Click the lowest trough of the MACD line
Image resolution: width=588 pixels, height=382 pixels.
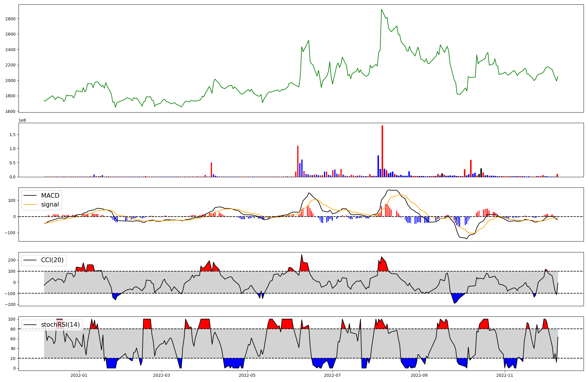coord(466,239)
